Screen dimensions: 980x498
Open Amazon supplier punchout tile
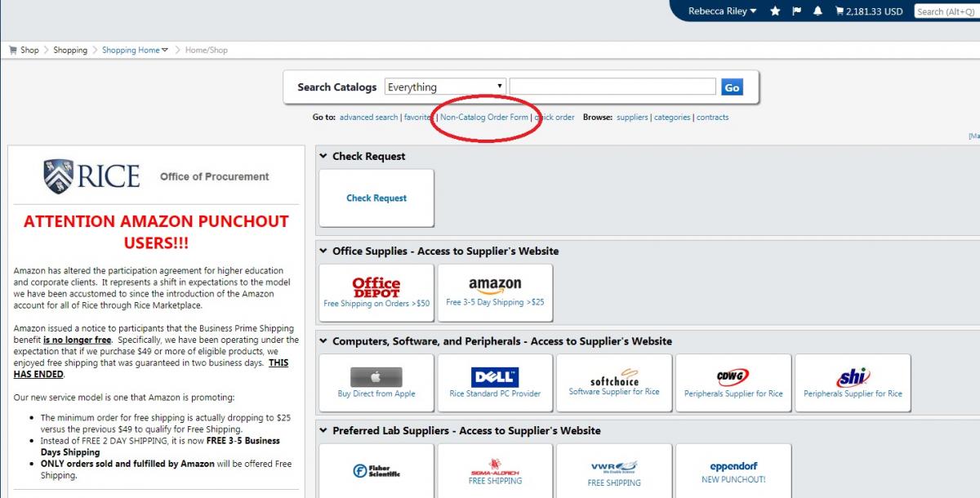(495, 292)
